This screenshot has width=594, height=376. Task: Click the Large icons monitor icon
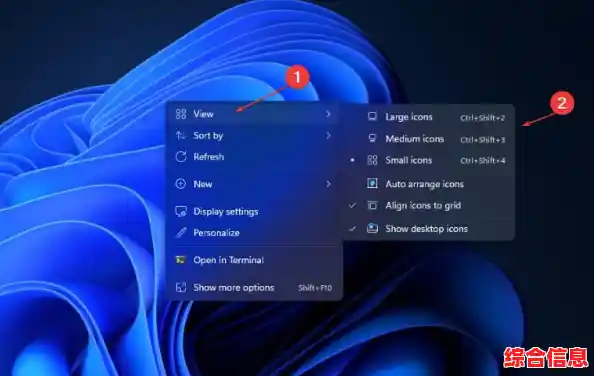pos(372,117)
